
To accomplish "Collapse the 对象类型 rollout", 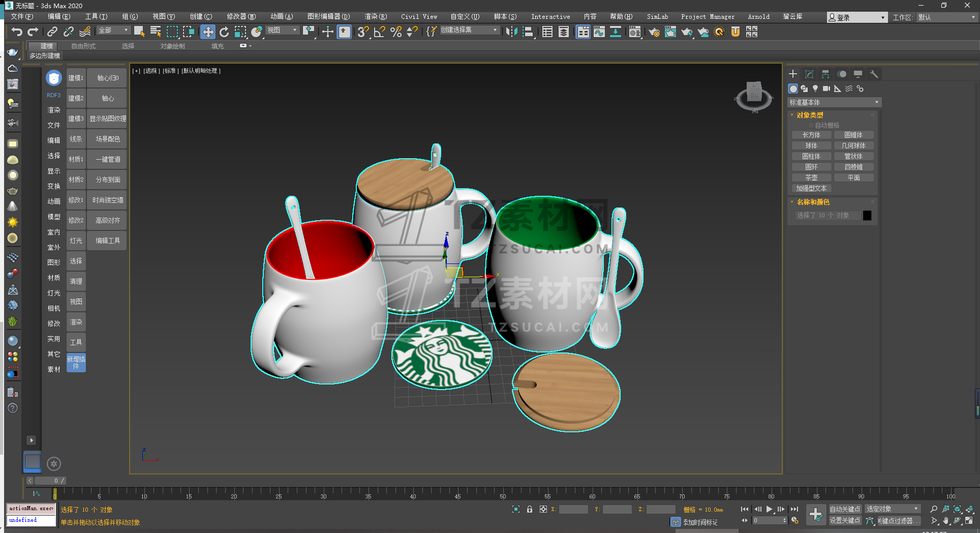I will point(809,115).
